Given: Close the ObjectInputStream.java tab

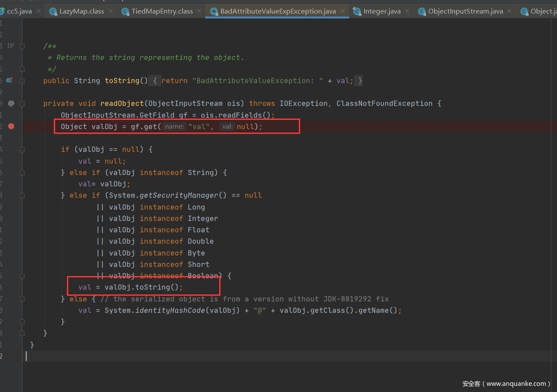Looking at the screenshot, I should click(509, 11).
